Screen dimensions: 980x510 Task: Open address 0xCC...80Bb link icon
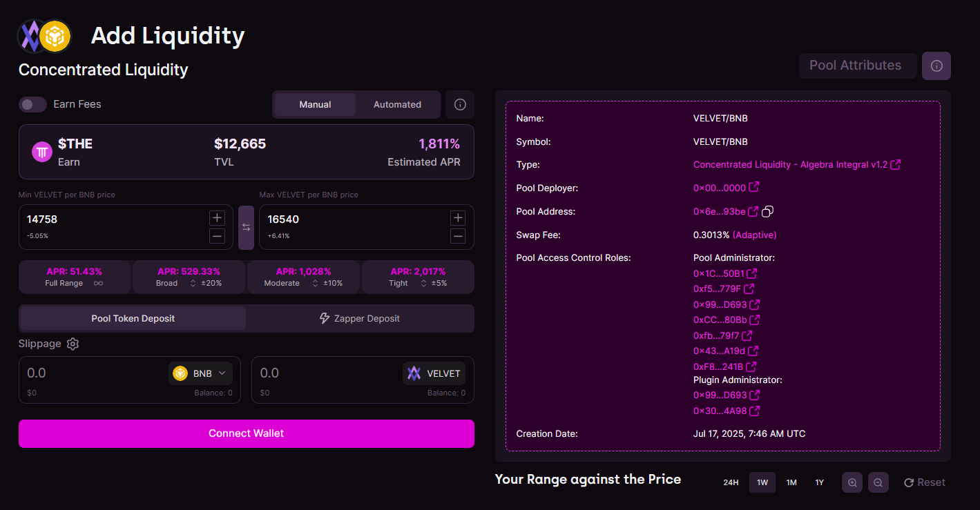755,320
